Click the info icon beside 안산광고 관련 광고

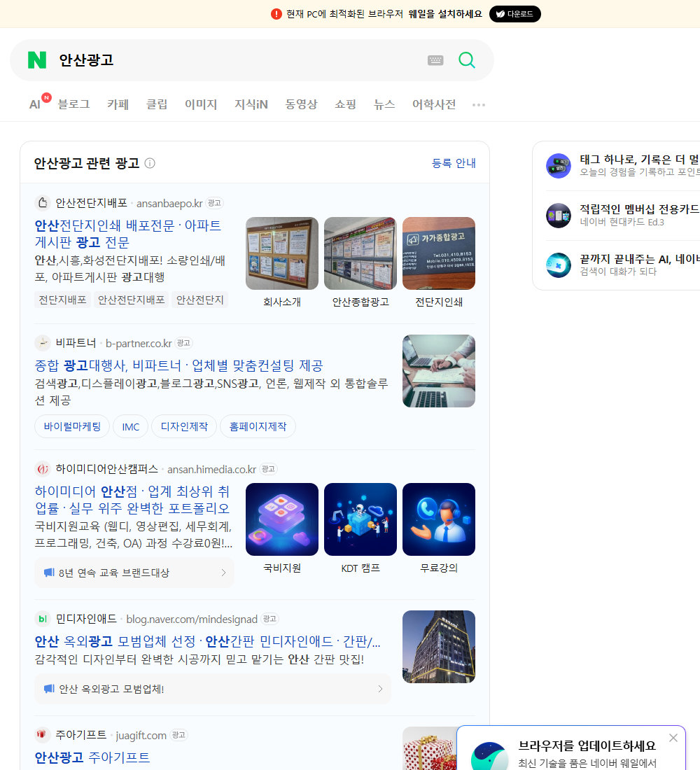(x=150, y=163)
